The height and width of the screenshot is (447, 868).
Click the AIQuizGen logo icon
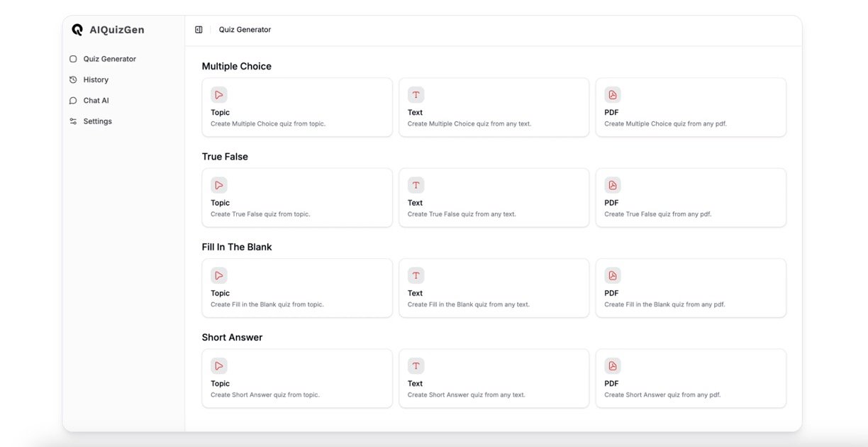click(77, 30)
